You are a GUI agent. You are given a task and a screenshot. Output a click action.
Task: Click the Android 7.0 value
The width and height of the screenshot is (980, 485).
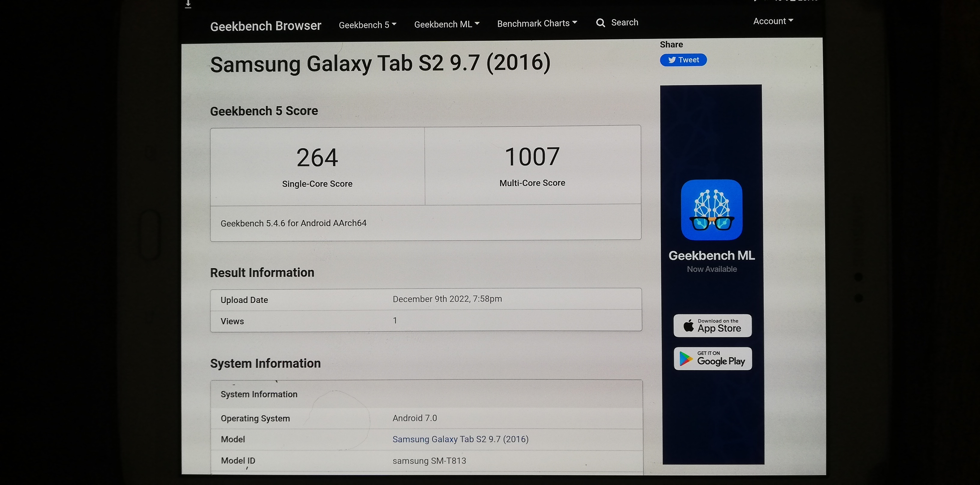(415, 418)
